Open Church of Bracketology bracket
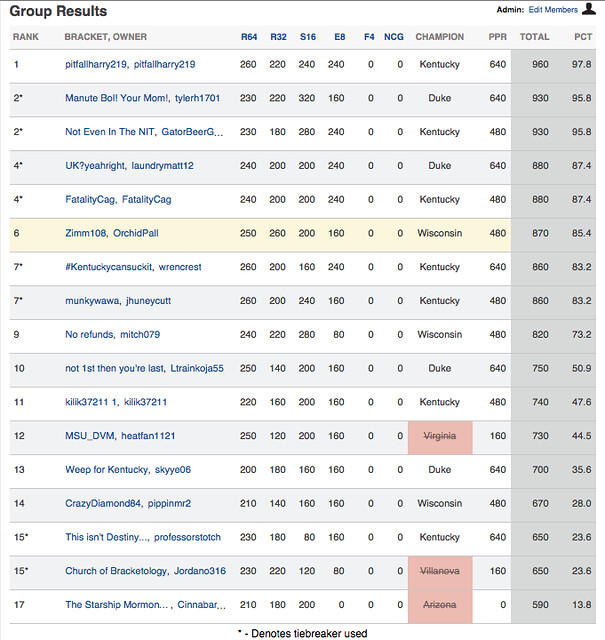 pyautogui.click(x=116, y=571)
